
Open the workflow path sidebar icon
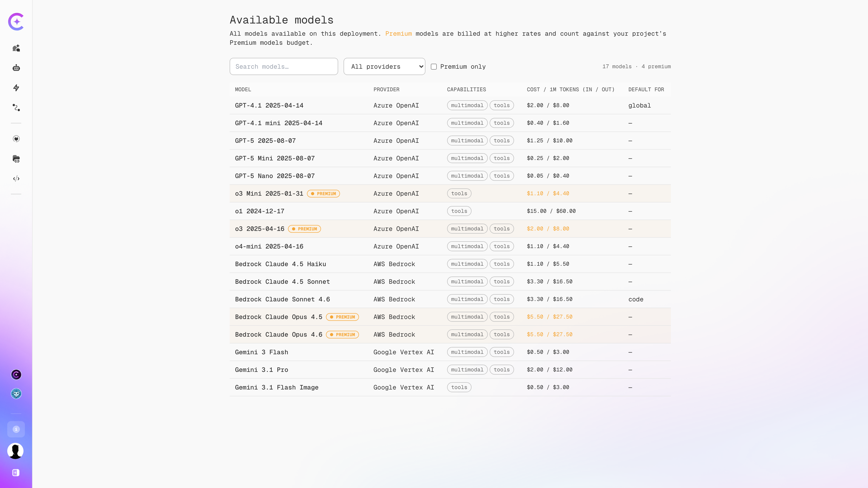(16, 108)
